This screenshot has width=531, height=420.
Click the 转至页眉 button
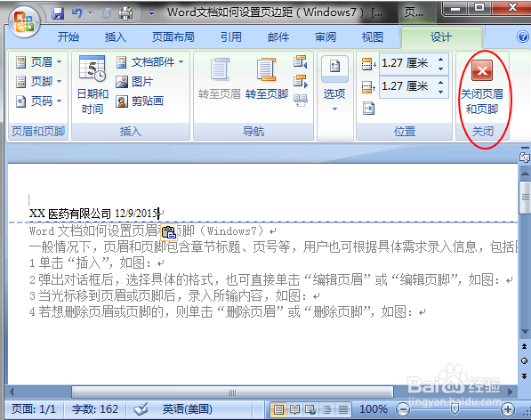pyautogui.click(x=220, y=79)
